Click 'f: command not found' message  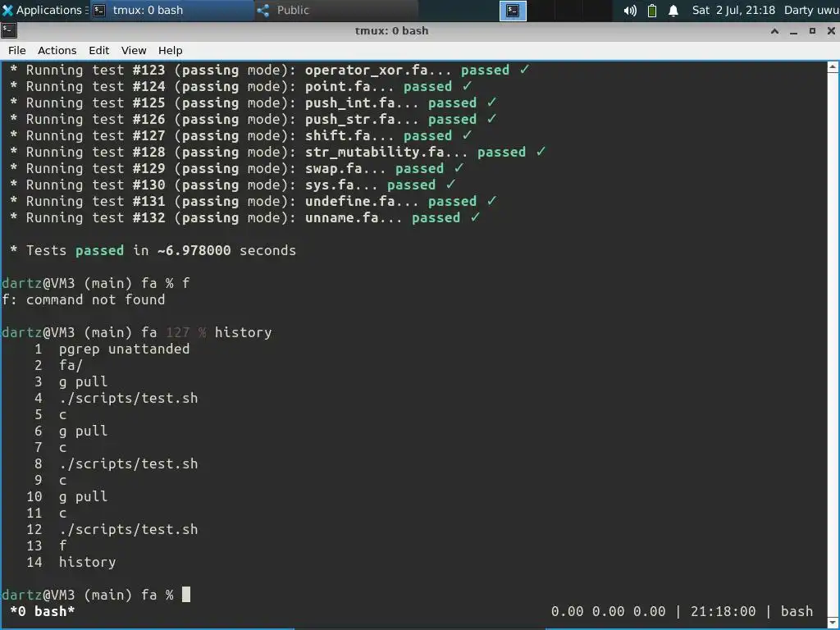point(84,299)
